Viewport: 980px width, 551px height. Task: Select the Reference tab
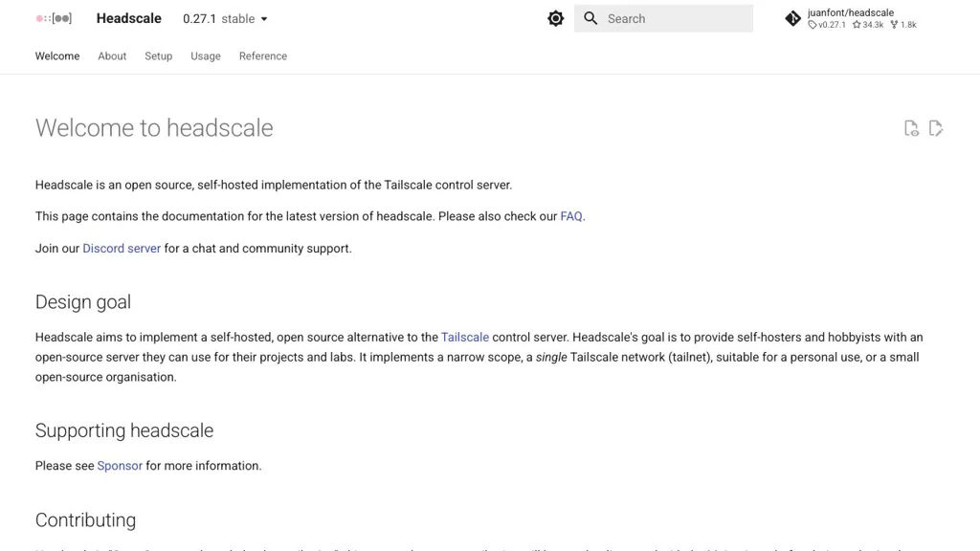[x=263, y=56]
